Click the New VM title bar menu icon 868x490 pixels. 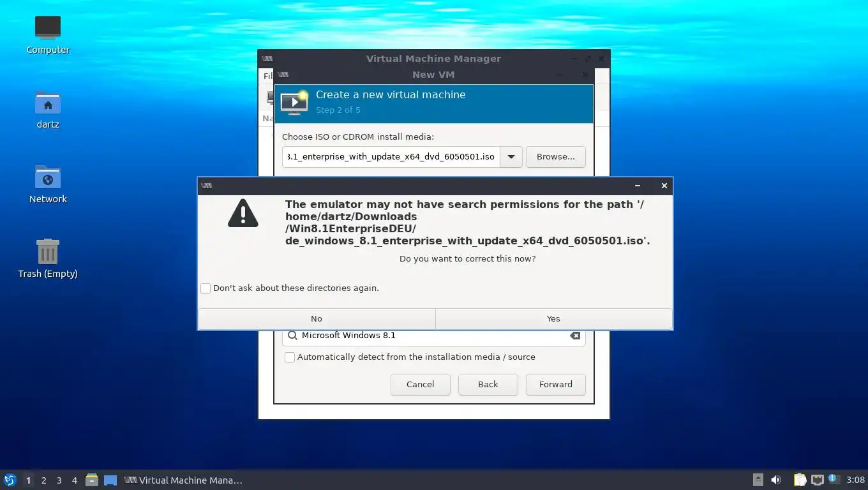[x=283, y=75]
